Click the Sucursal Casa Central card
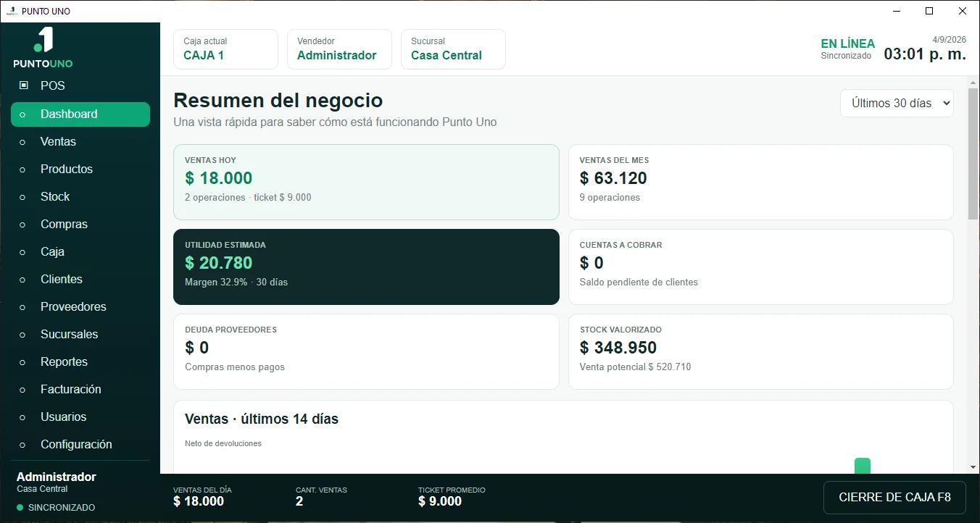 (x=454, y=49)
